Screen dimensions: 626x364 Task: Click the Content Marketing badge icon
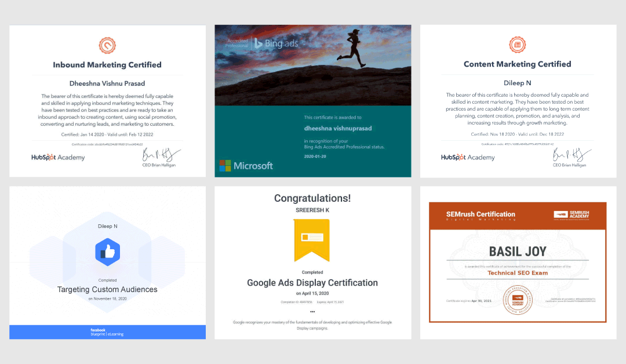pyautogui.click(x=517, y=45)
